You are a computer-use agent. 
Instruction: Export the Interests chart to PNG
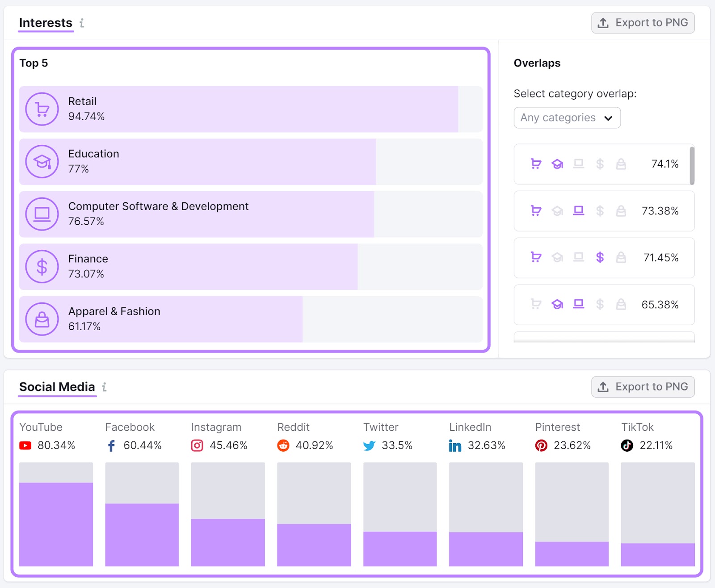pos(643,22)
